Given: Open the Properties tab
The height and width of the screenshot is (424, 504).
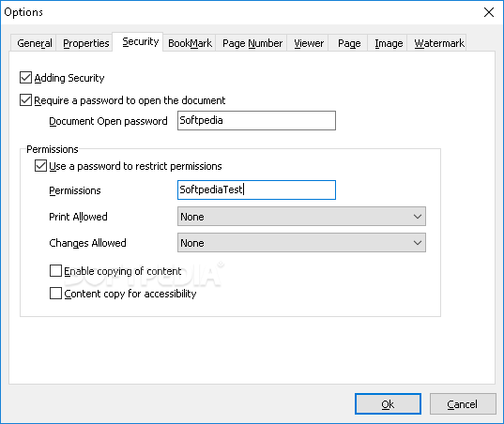Looking at the screenshot, I should pos(85,43).
